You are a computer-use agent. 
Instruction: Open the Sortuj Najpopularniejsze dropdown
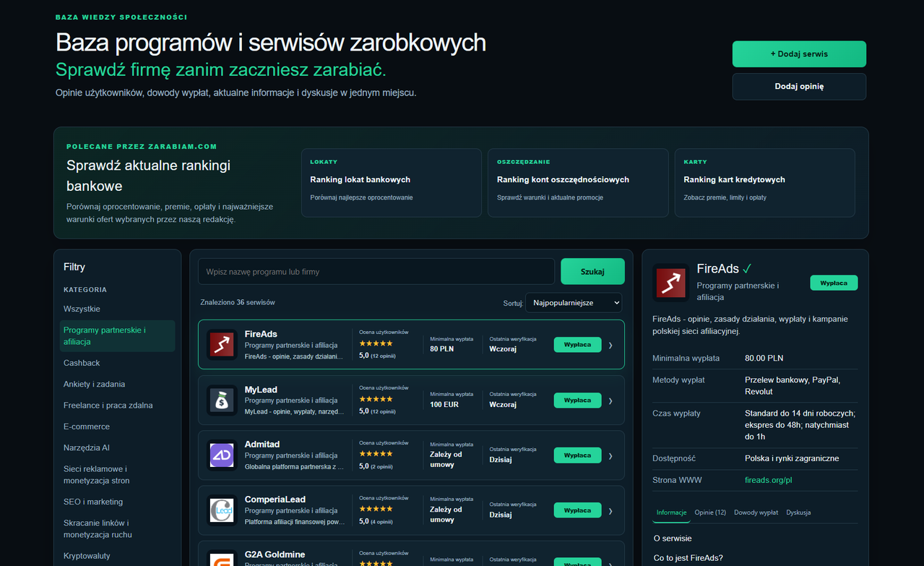click(x=574, y=303)
